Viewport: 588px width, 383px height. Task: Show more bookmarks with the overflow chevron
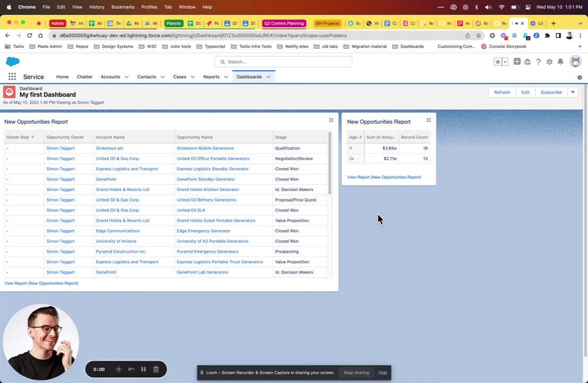pos(579,46)
